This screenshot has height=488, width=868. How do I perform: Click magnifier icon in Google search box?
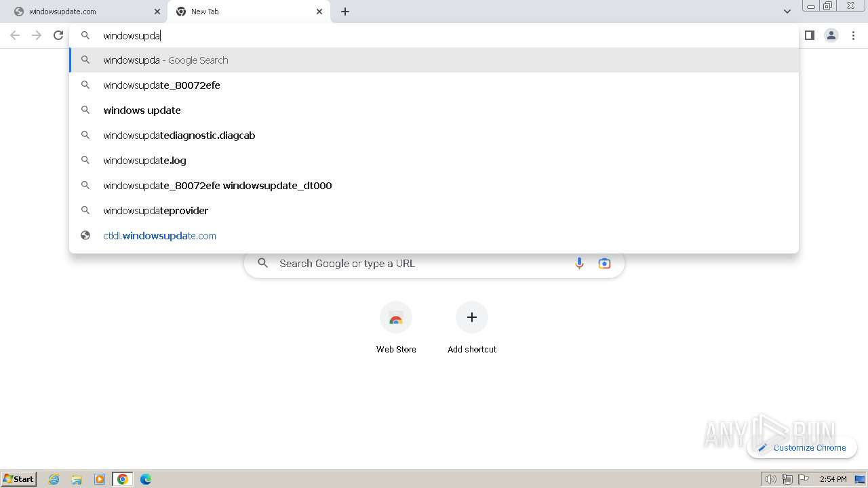(x=263, y=264)
